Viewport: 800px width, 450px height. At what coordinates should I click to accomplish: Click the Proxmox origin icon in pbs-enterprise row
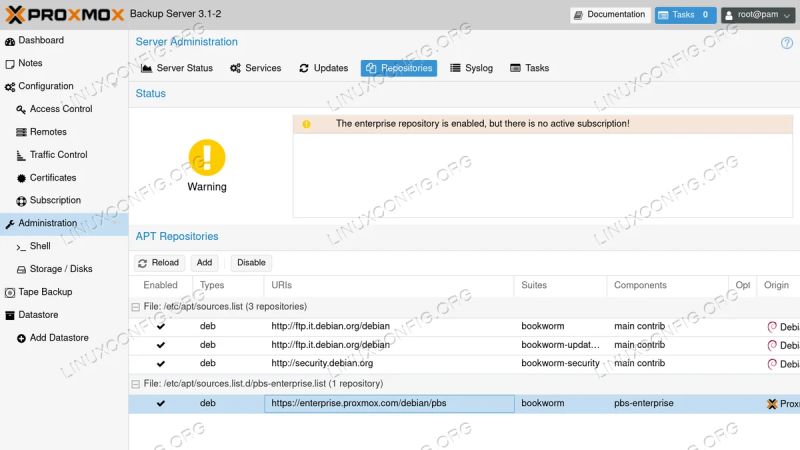point(772,404)
